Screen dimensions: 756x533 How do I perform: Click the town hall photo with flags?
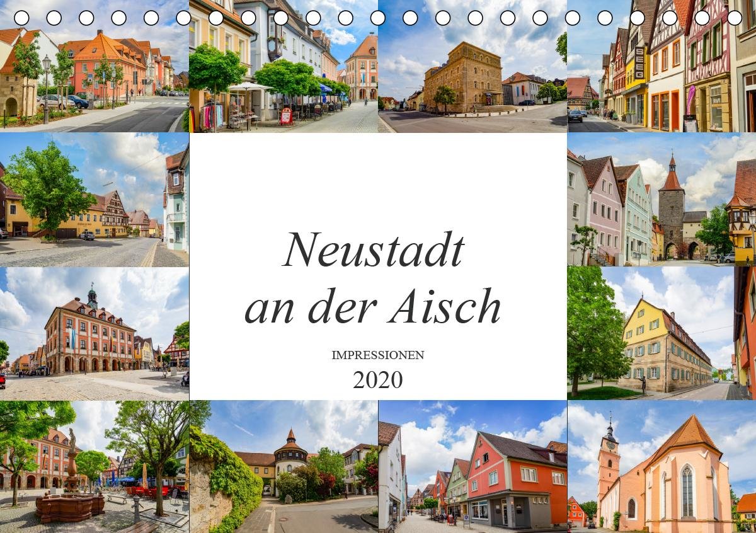click(94, 334)
